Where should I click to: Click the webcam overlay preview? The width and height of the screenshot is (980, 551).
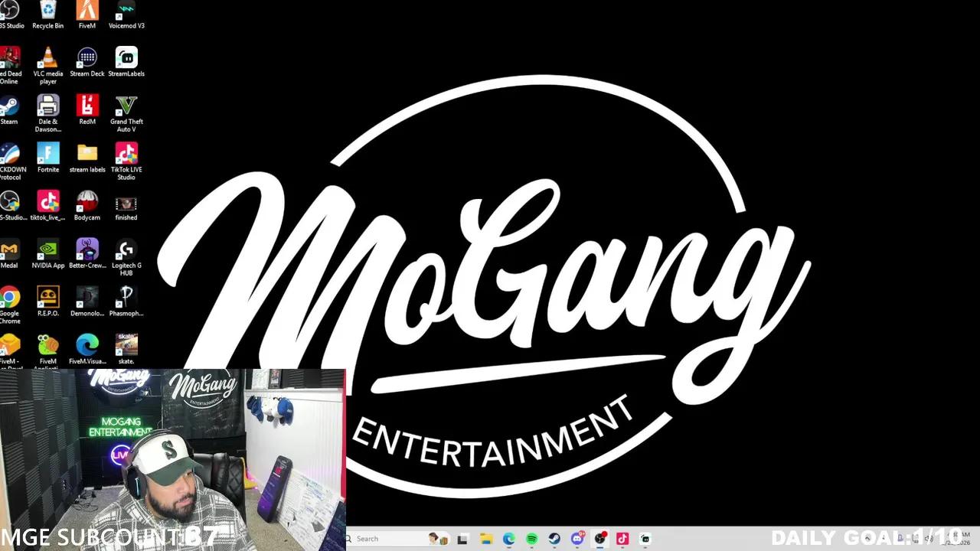click(x=172, y=459)
